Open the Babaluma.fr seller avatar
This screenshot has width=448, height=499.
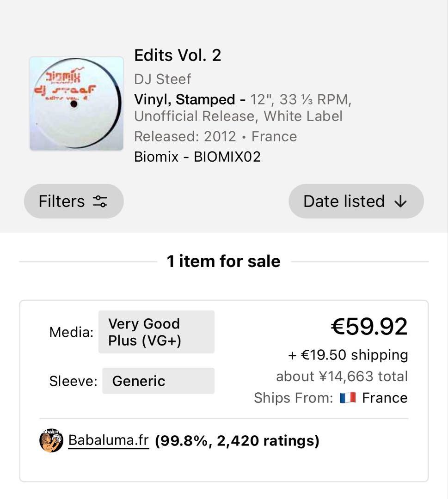(x=51, y=440)
